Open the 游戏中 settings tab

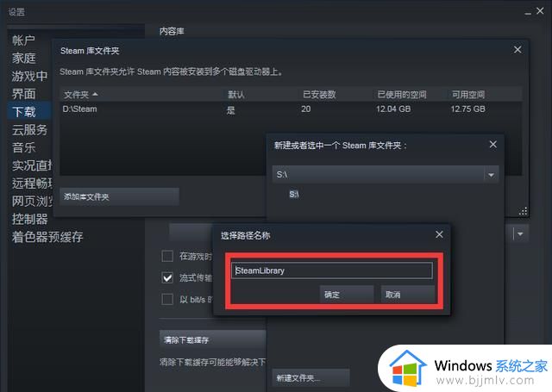pyautogui.click(x=29, y=76)
